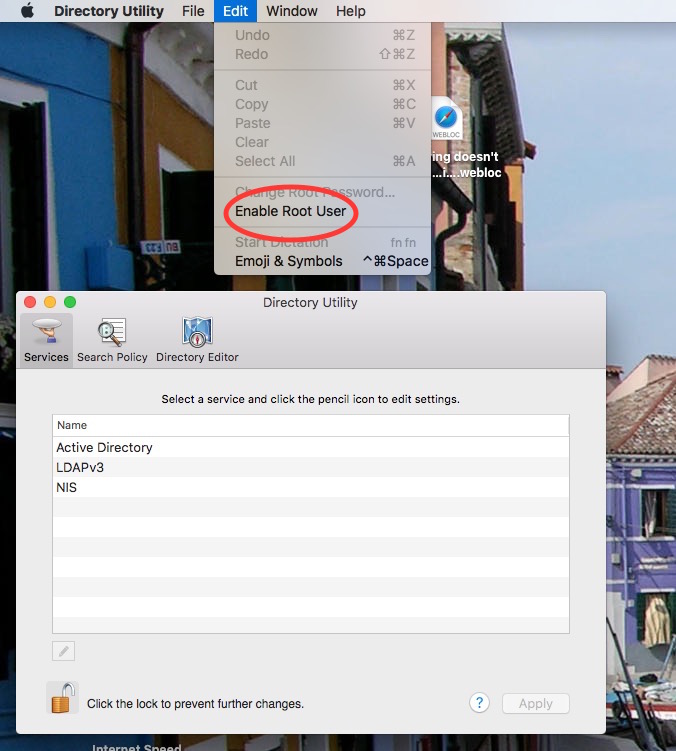Choose Emoji & Symbols from Edit menu
Screen dimensions: 676x751
[x=322, y=261]
